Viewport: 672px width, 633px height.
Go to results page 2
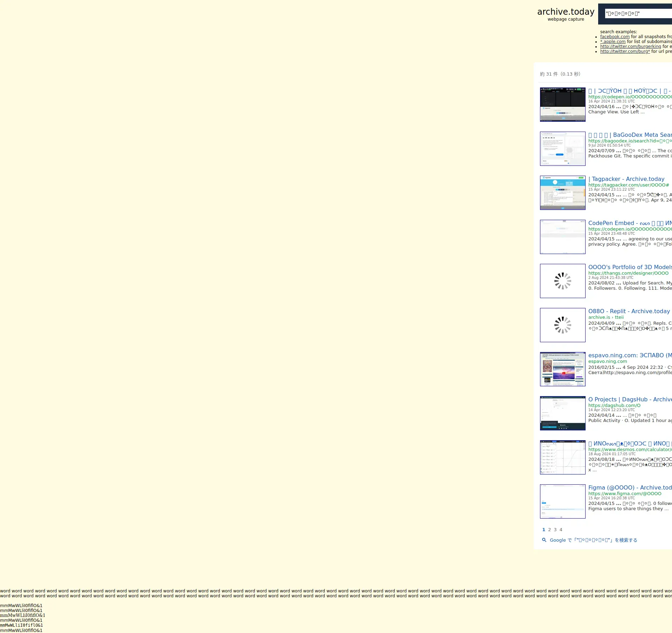pos(549,529)
